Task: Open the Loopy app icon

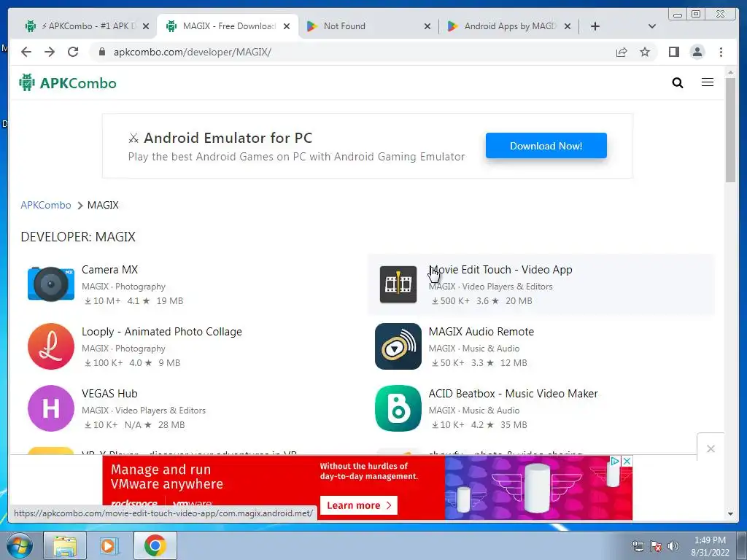Action: (x=51, y=346)
